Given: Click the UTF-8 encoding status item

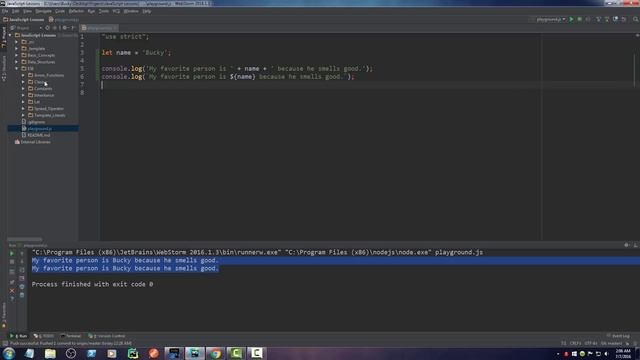Looking at the screenshot, I should [591, 343].
